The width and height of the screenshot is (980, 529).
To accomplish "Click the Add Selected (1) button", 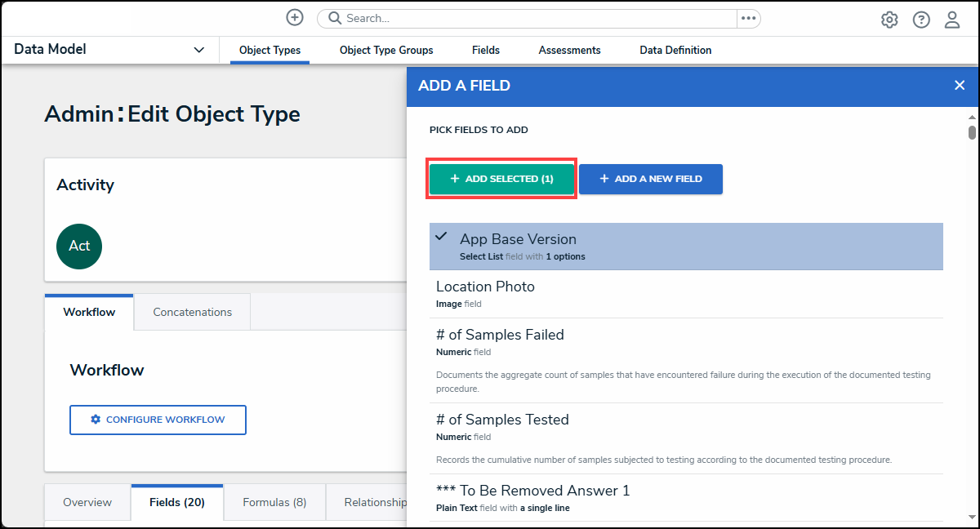I will 502,179.
